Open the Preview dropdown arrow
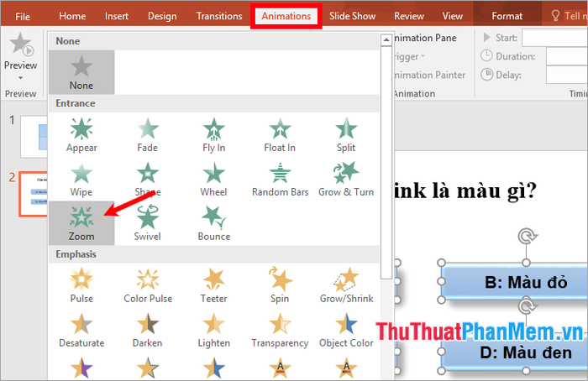The height and width of the screenshot is (381, 588). [x=20, y=77]
